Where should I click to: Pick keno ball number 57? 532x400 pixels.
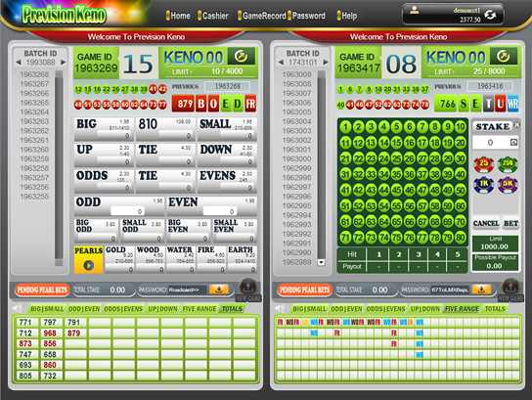[421, 206]
